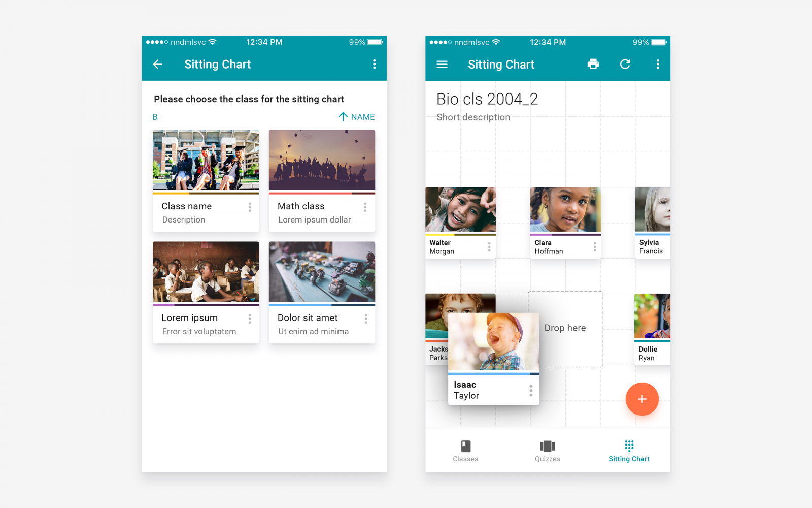Image resolution: width=812 pixels, height=508 pixels.
Task: Open options for Clara Hoffman card
Action: [x=595, y=247]
